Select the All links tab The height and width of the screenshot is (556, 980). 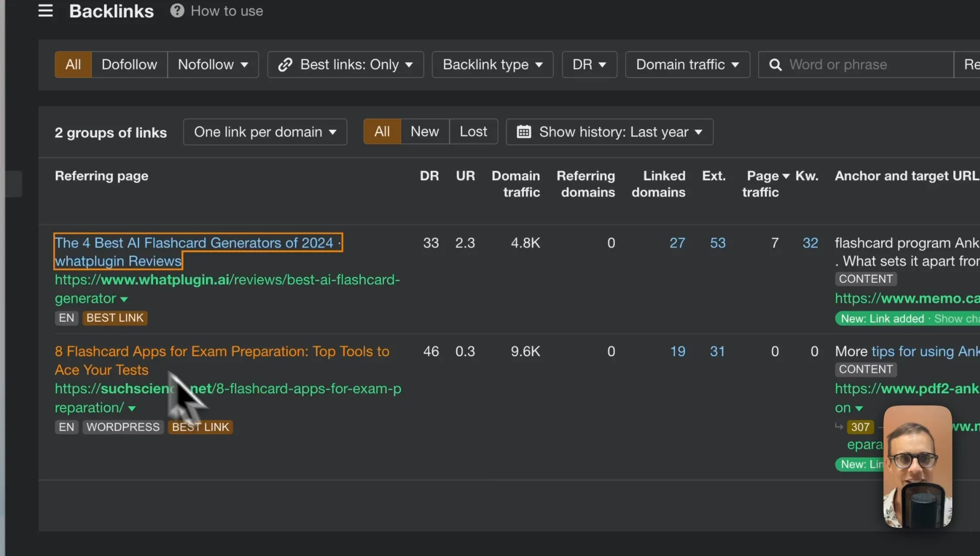pos(382,132)
